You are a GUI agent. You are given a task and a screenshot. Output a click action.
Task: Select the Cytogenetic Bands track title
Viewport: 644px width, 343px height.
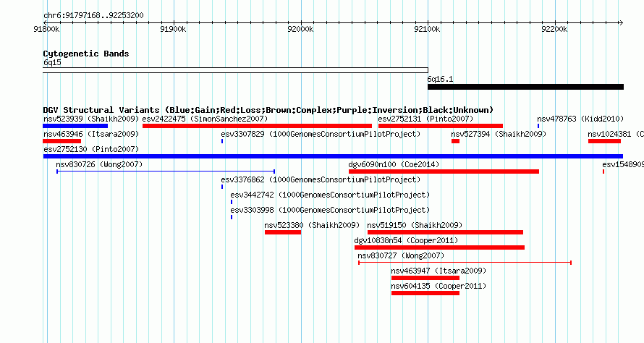(86, 54)
